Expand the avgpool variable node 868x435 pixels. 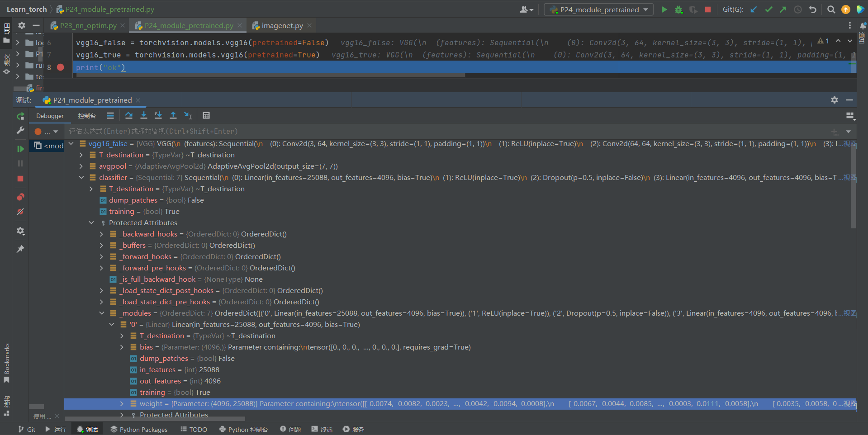point(81,166)
